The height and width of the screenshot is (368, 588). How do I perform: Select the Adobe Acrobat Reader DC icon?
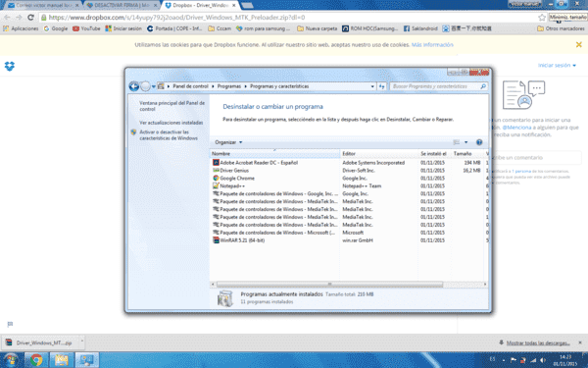pos(216,163)
